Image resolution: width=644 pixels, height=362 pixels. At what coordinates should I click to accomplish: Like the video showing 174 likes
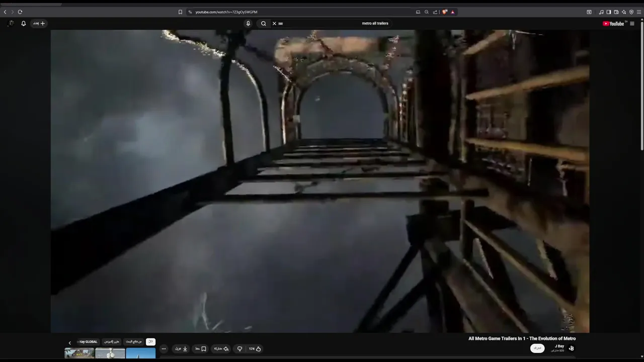pyautogui.click(x=255, y=348)
